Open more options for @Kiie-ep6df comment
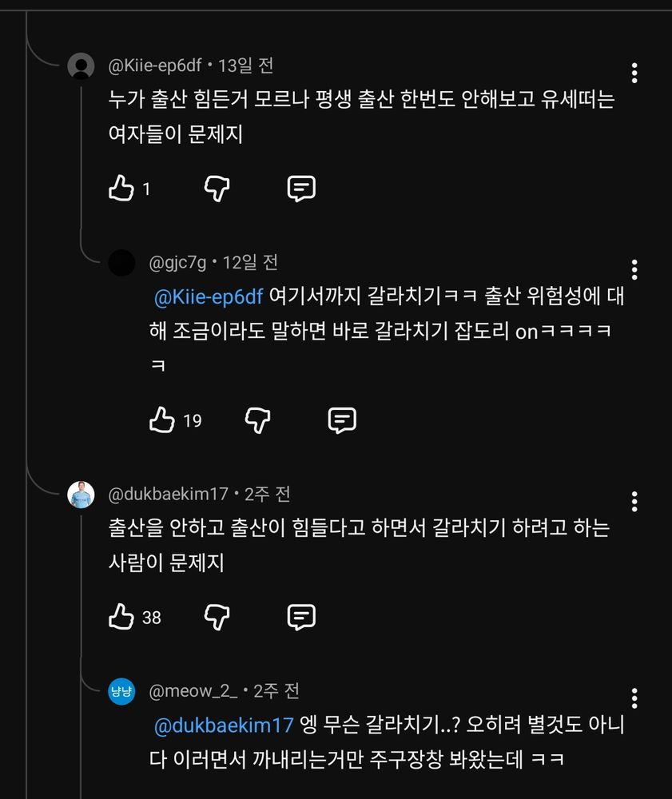The width and height of the screenshot is (672, 799). (634, 73)
